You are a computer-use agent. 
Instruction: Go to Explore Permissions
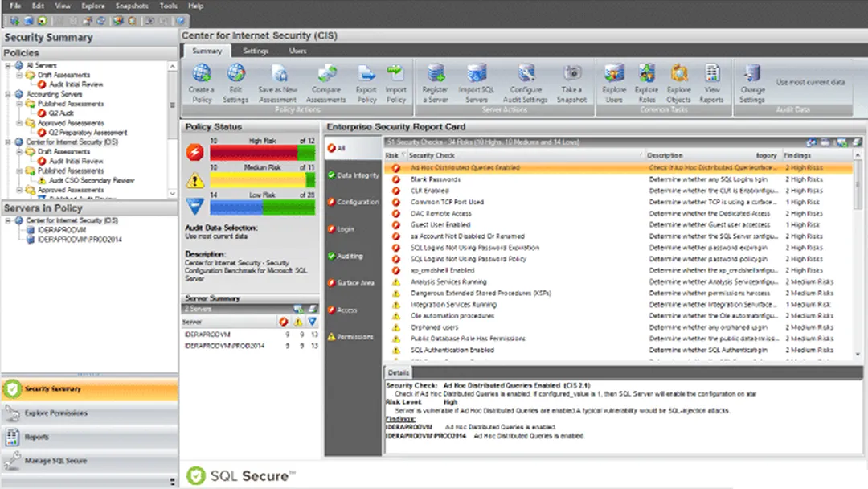click(x=90, y=413)
